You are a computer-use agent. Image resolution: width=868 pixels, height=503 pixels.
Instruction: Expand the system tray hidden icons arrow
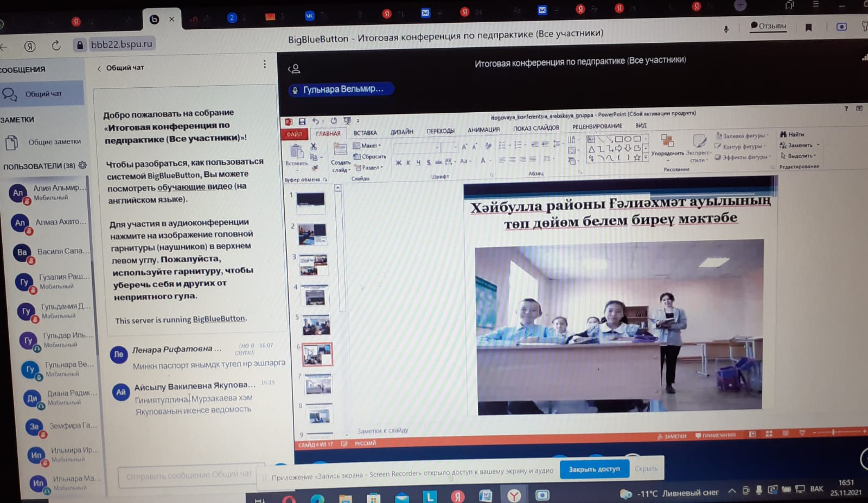tap(732, 491)
